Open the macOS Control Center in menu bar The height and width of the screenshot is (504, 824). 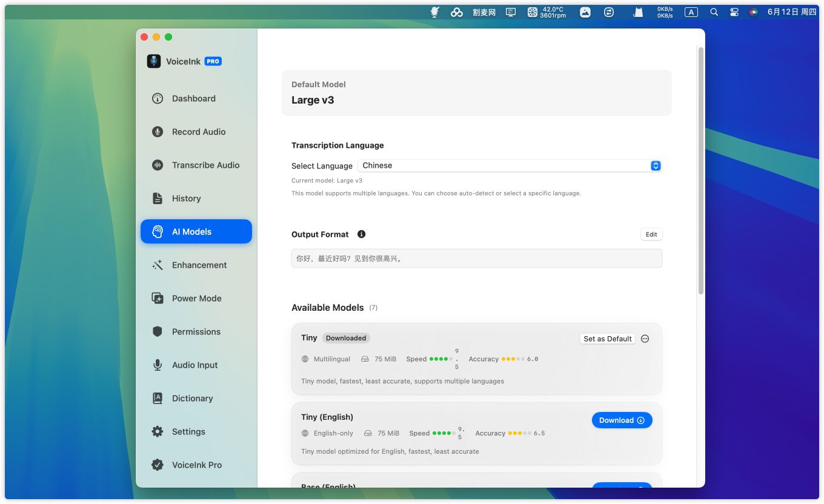pos(734,12)
